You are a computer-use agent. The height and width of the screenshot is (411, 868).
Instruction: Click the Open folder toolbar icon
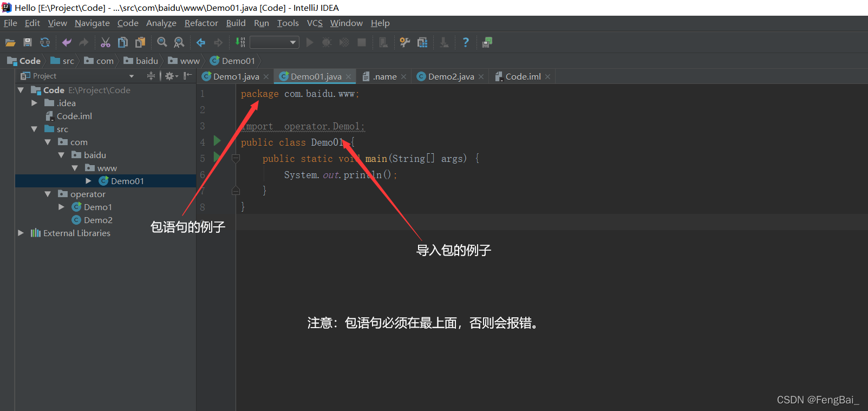[10, 42]
